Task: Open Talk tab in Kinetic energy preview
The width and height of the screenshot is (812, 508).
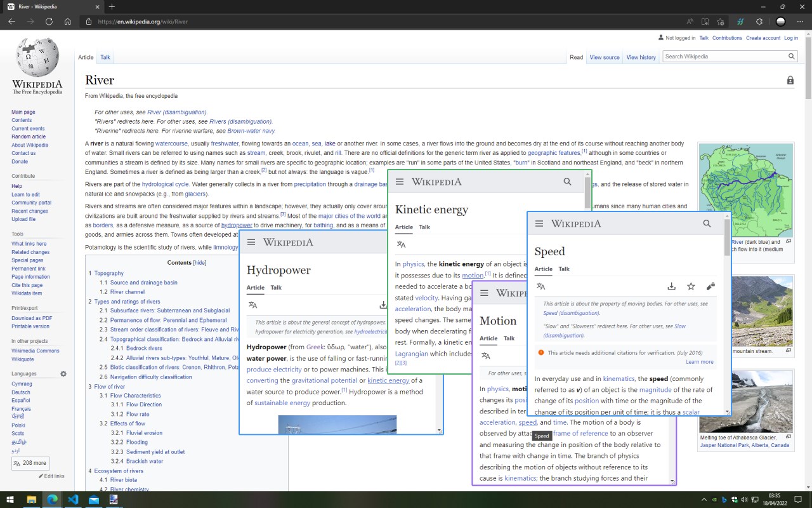Action: (424, 227)
